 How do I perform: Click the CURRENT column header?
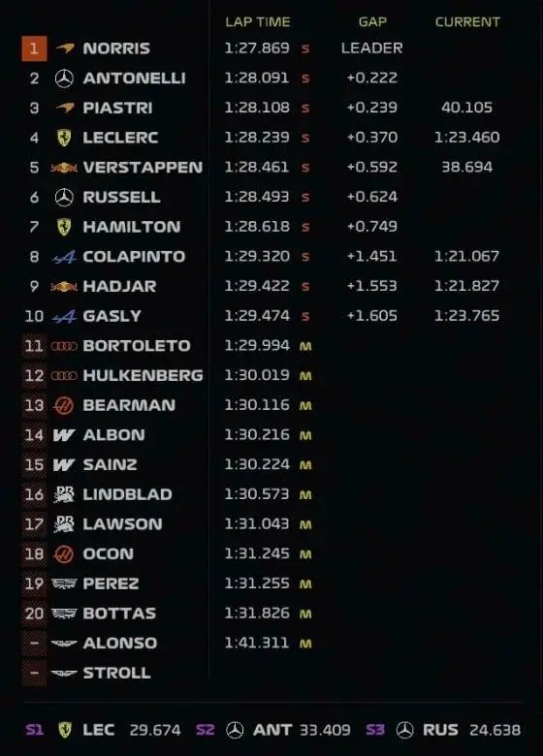(x=467, y=21)
